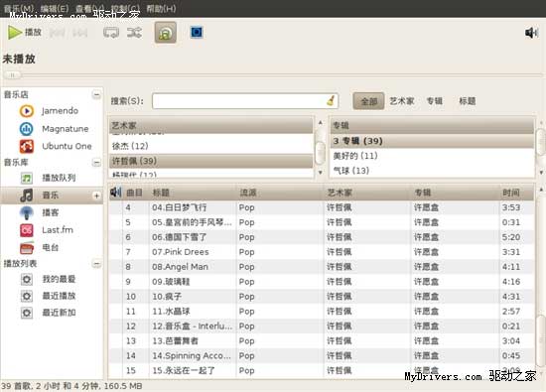Click artist list scroll down arrow
Viewport: 546px width, 392px height.
click(320, 173)
